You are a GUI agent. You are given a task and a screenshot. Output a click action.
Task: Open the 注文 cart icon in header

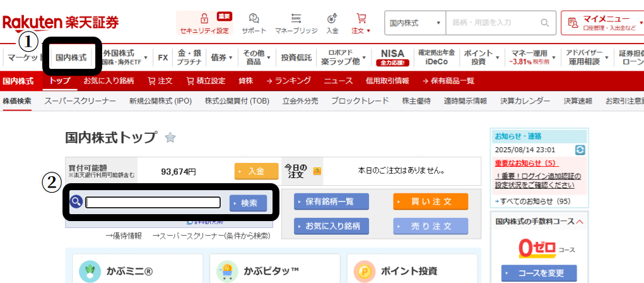361,18
